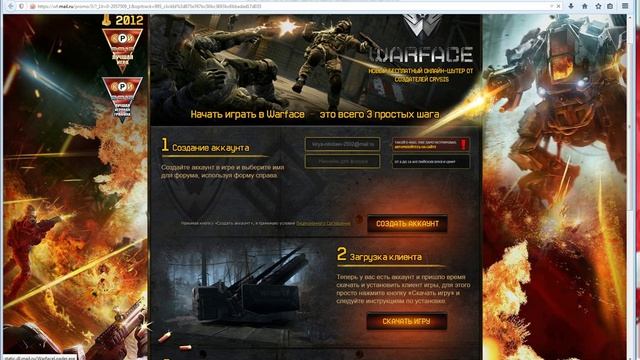640x360 pixels.
Task: Click the 'Загрузка клиента' heading
Action: [x=386, y=257]
